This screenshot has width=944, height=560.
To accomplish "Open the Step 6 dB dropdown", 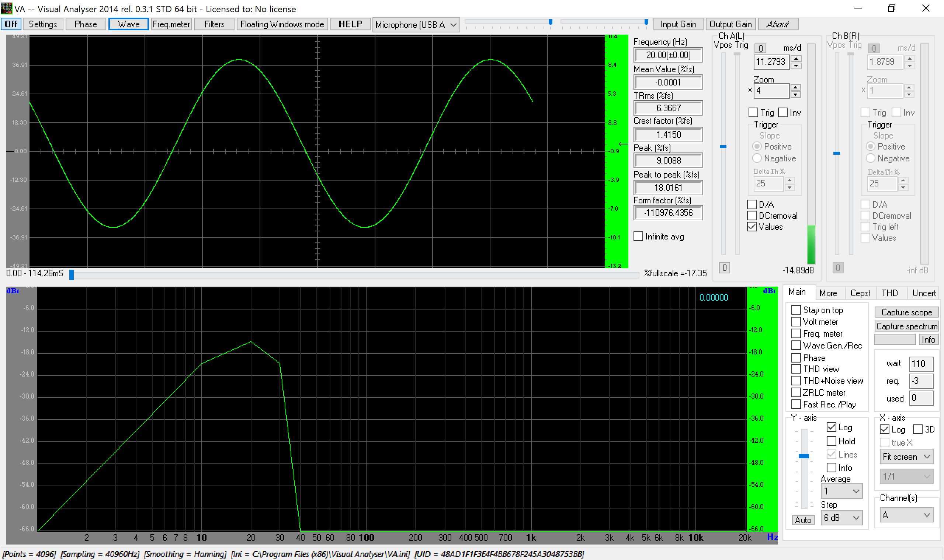I will pos(841,518).
